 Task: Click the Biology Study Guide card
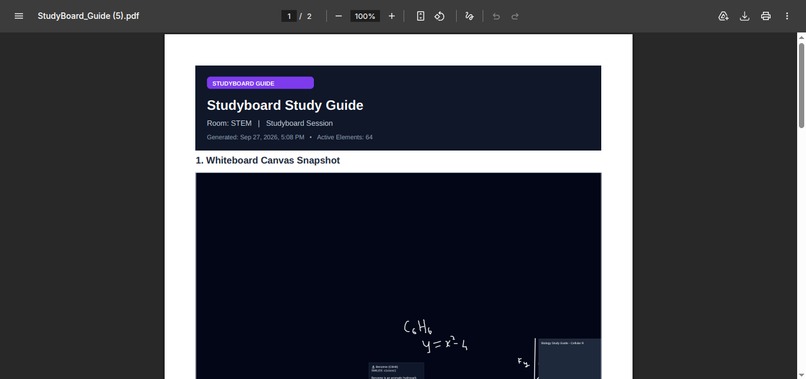[570, 358]
